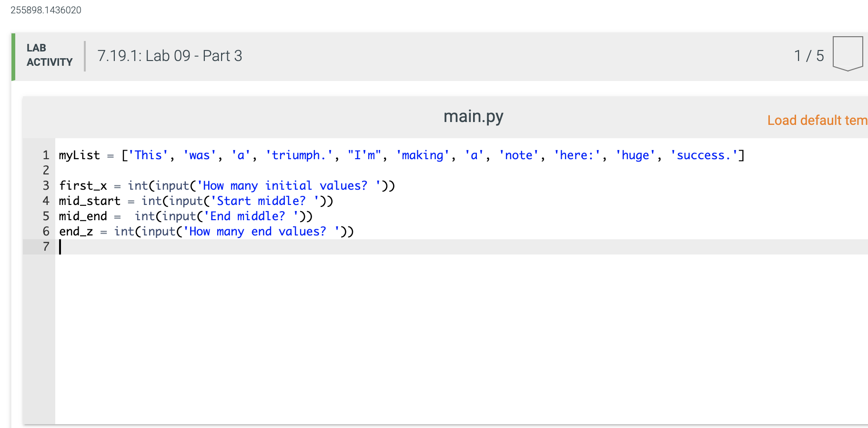Click the lab title 7.19.1: Lab 09 - Part 3
The height and width of the screenshot is (428, 868).
170,56
